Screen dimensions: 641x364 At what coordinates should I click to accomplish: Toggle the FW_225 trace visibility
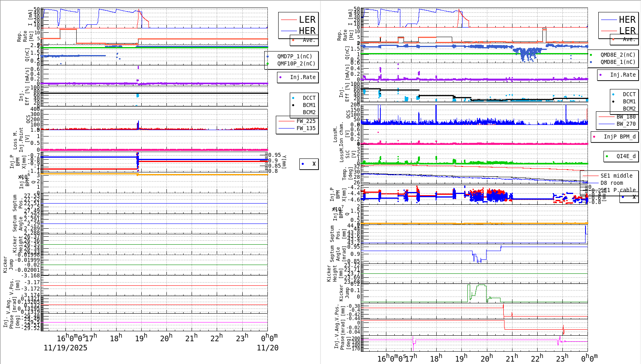(287, 121)
